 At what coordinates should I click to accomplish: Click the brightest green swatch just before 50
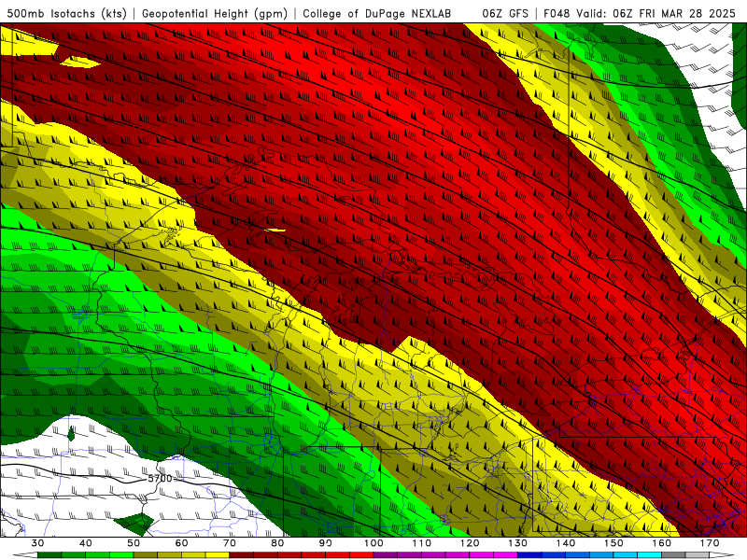click(x=121, y=555)
